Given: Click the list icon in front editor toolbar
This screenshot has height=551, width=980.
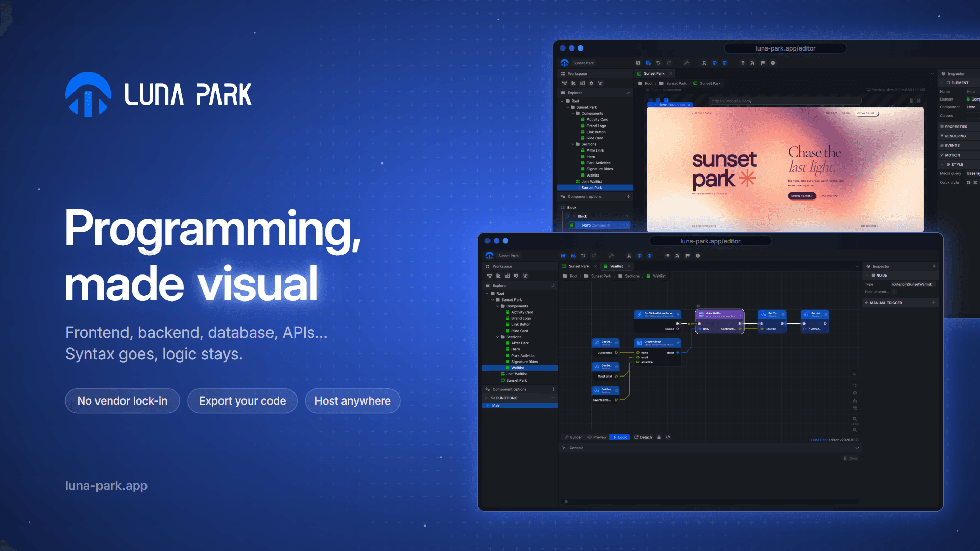Looking at the screenshot, I should tap(667, 256).
